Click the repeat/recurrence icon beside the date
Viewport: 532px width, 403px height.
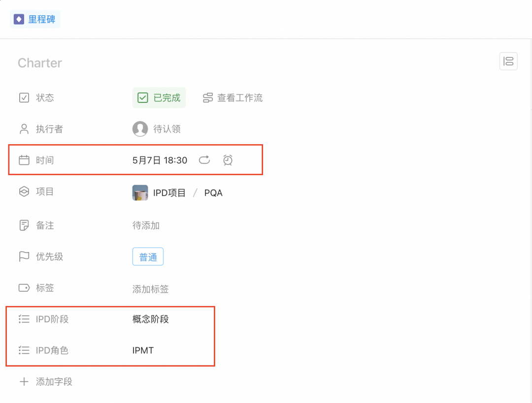click(x=204, y=160)
